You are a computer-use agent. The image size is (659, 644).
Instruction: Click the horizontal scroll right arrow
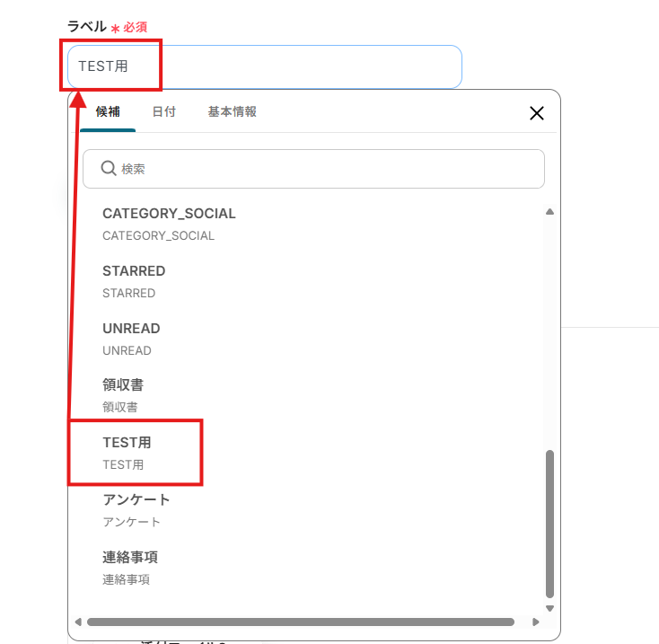[535, 622]
